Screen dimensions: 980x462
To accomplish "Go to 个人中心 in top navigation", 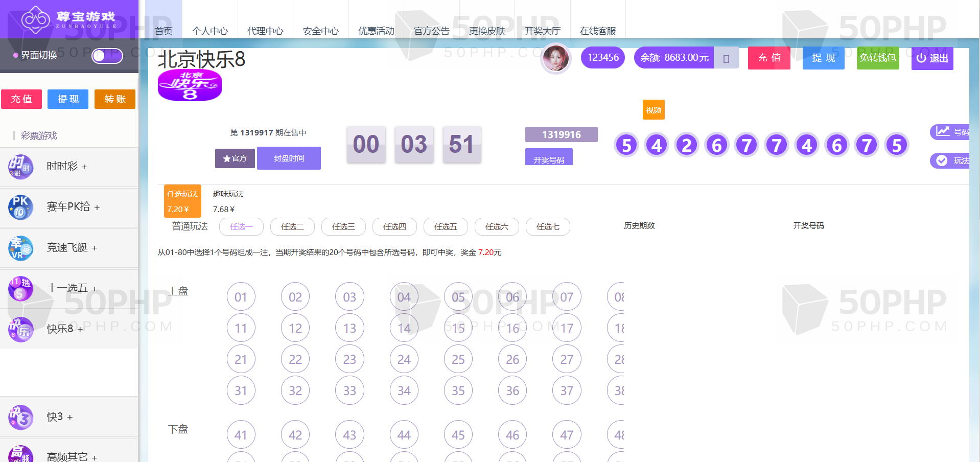I will pyautogui.click(x=210, y=31).
